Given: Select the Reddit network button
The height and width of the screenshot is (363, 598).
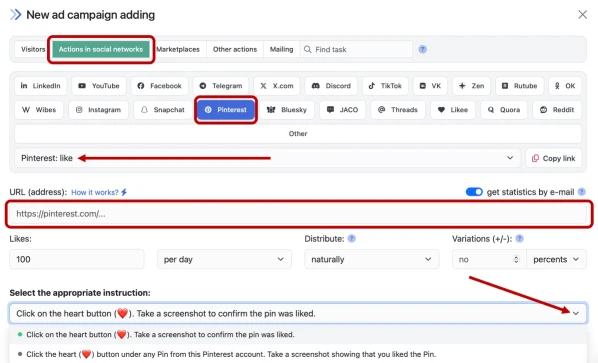Looking at the screenshot, I should point(557,110).
